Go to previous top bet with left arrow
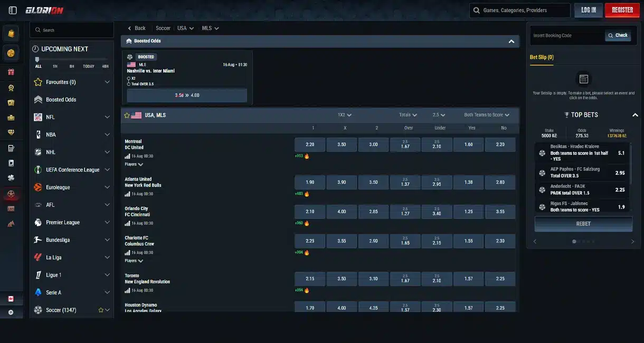Screen dimensions: 644x343 pos(534,242)
